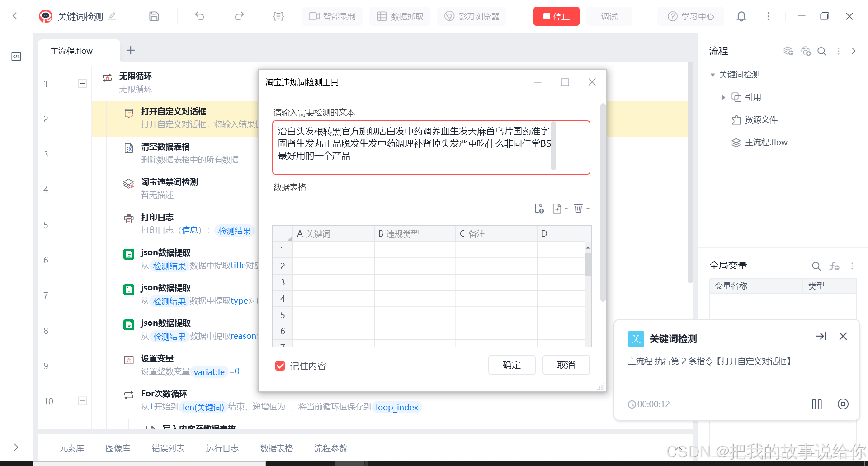
Task: Click the redo arrow icon
Action: coord(239,16)
